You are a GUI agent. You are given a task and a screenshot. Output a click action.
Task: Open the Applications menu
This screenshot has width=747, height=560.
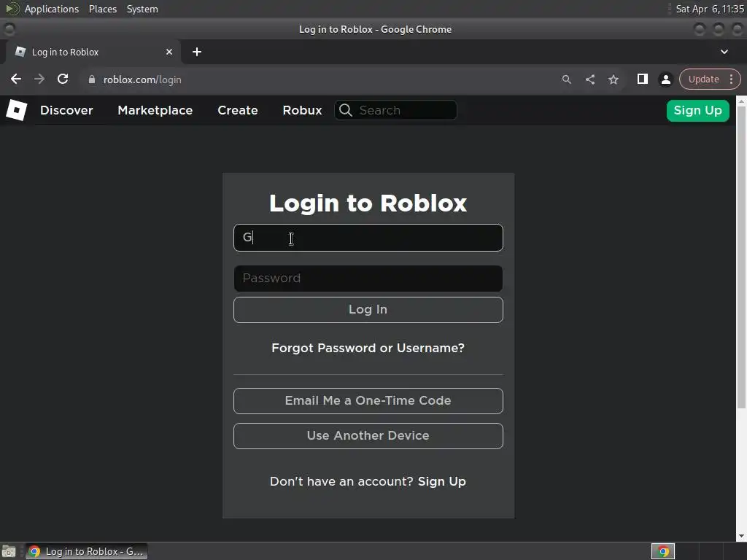click(x=52, y=9)
